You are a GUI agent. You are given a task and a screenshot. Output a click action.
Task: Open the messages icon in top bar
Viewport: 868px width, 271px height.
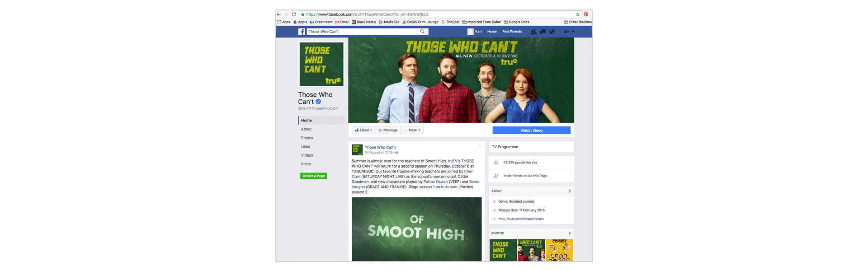click(x=543, y=32)
